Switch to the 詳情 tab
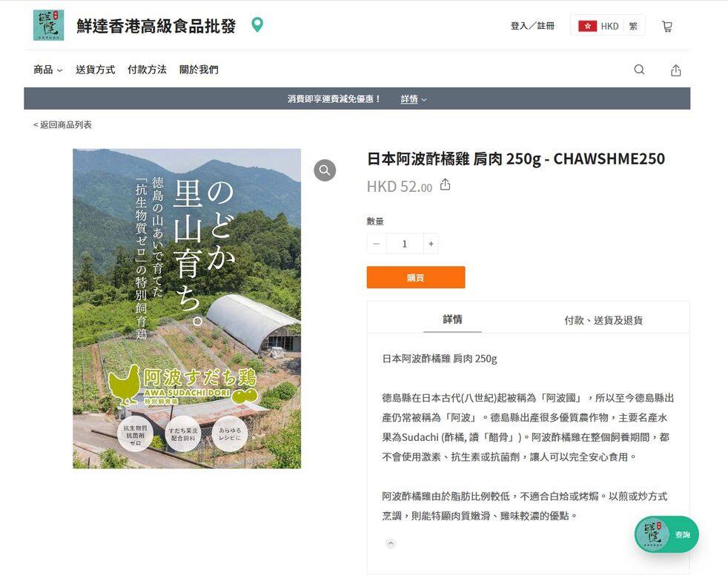Image resolution: width=728 pixels, height=578 pixels. pos(452,319)
